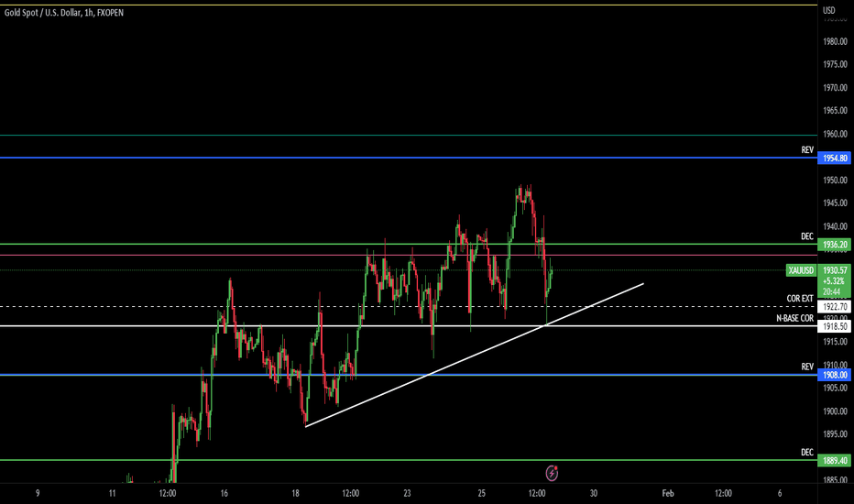Click the 20:44 candle countdown timer

831,292
